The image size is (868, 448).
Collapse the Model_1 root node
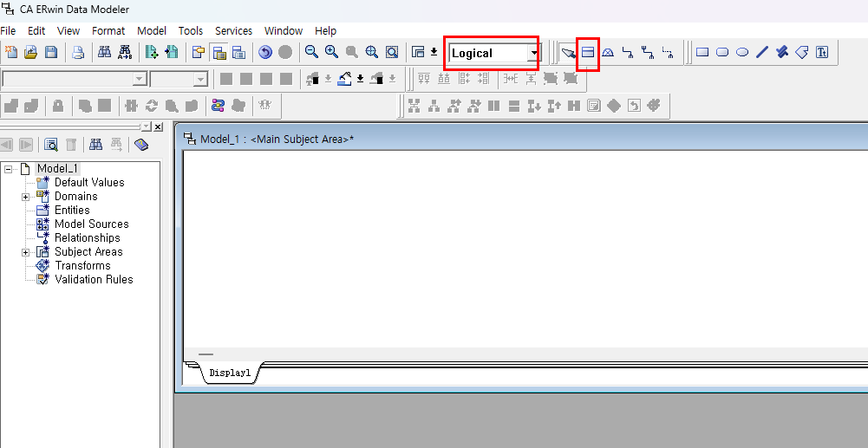pos(9,169)
